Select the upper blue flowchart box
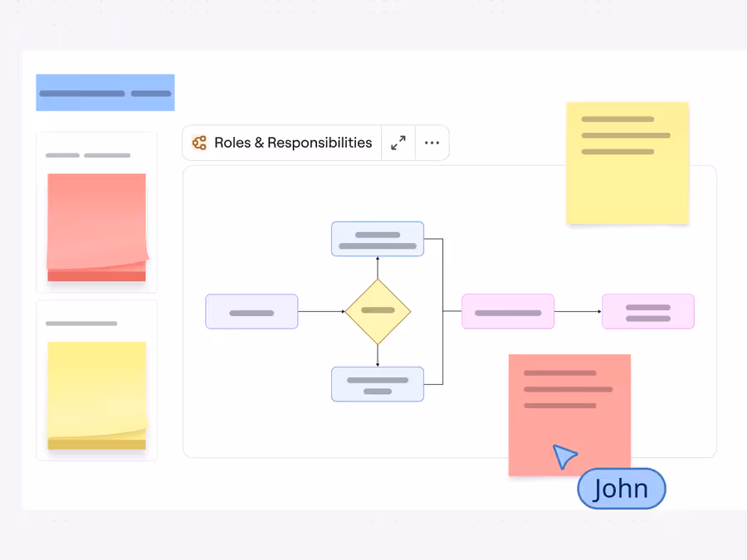The height and width of the screenshot is (560, 747). (378, 239)
